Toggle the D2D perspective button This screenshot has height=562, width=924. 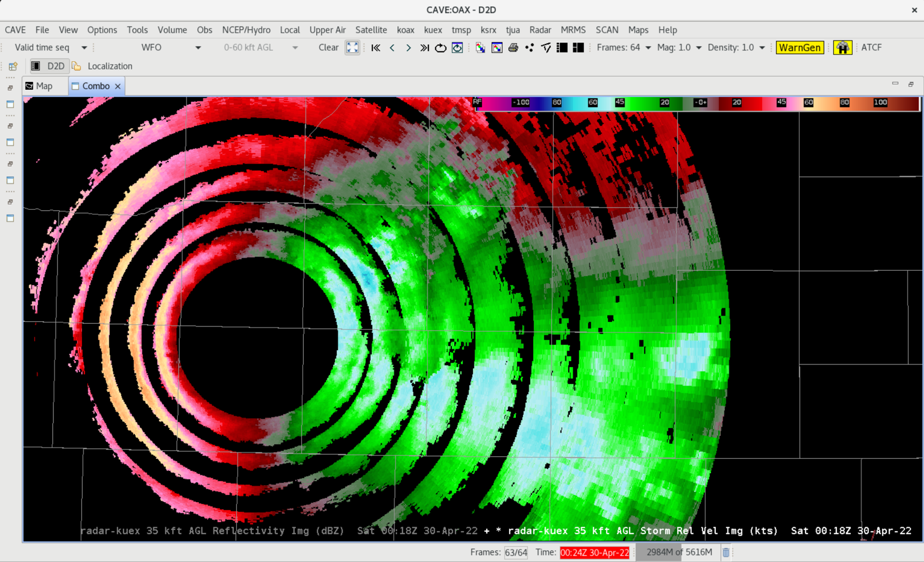(48, 66)
